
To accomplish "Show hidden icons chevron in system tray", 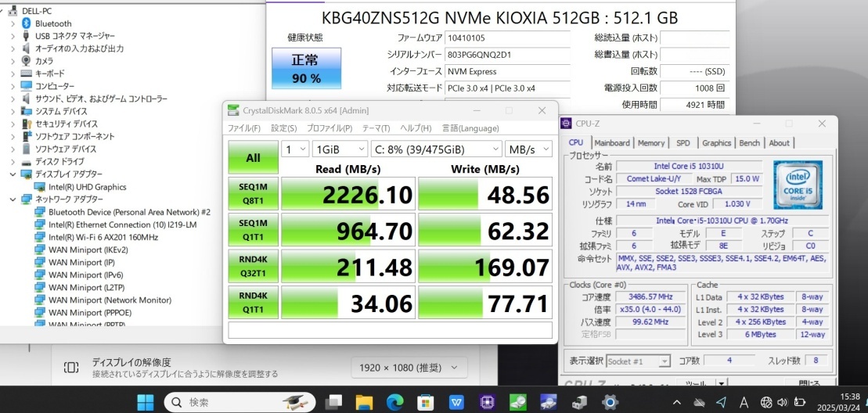I will pyautogui.click(x=676, y=402).
